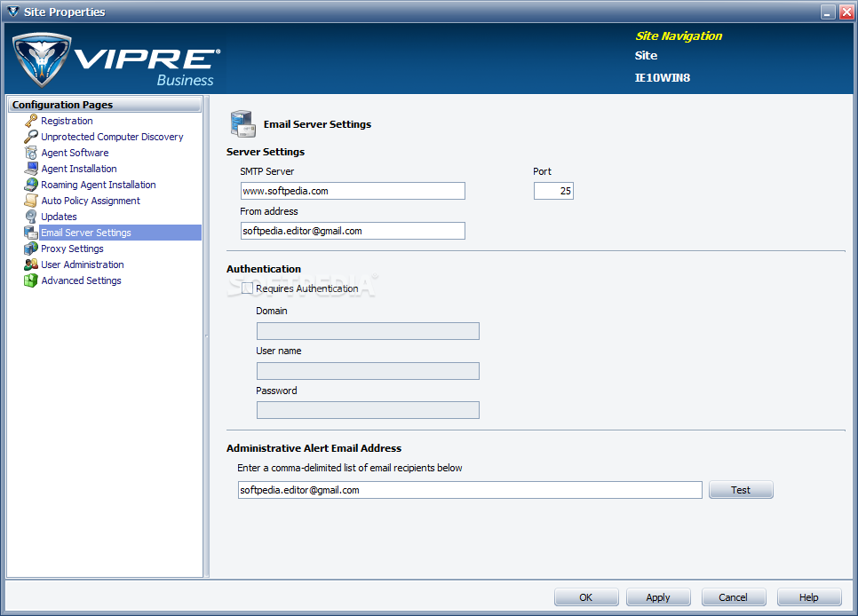Click the VIPRE shield logo

click(x=42, y=59)
